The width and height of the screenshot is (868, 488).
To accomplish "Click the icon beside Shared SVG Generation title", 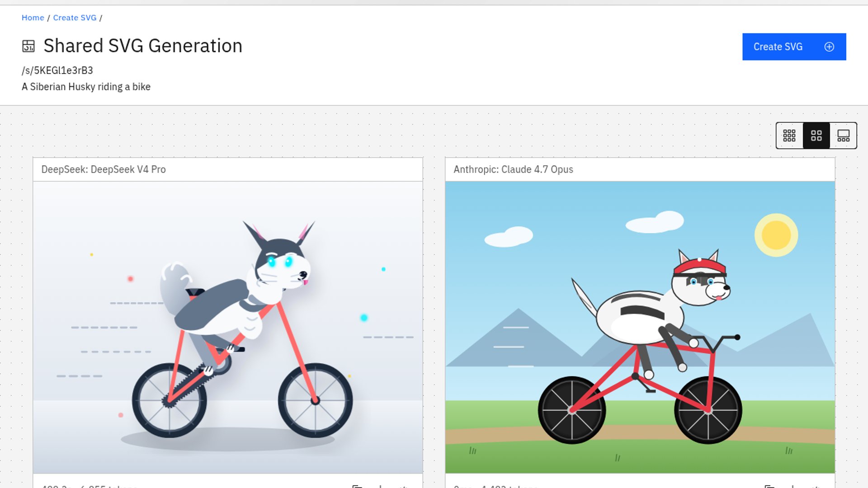I will [x=28, y=46].
